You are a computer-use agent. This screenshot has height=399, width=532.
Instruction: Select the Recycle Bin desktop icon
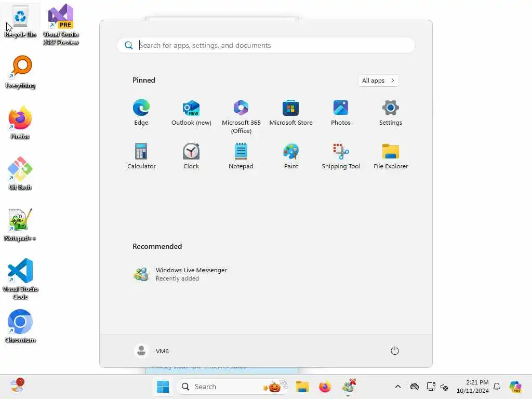(20, 22)
